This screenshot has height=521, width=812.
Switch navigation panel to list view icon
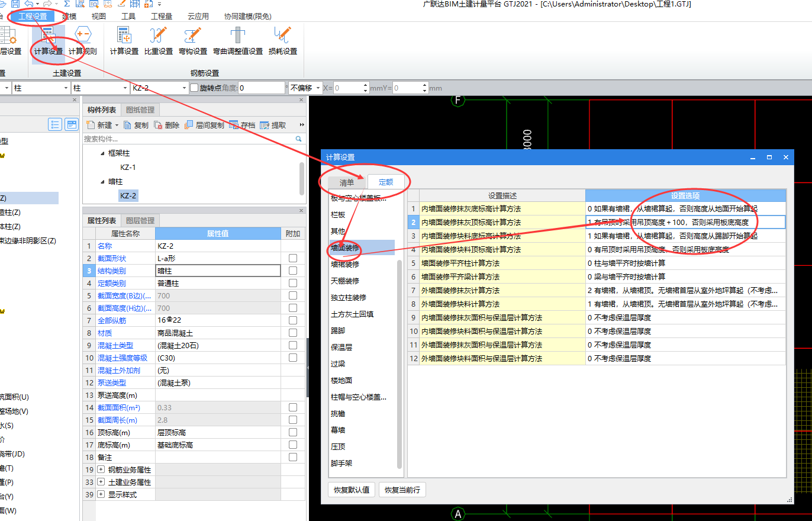56,124
